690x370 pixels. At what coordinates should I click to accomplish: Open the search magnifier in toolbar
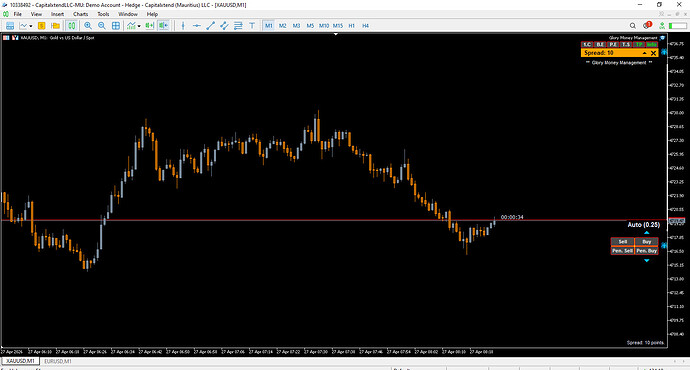click(x=633, y=26)
